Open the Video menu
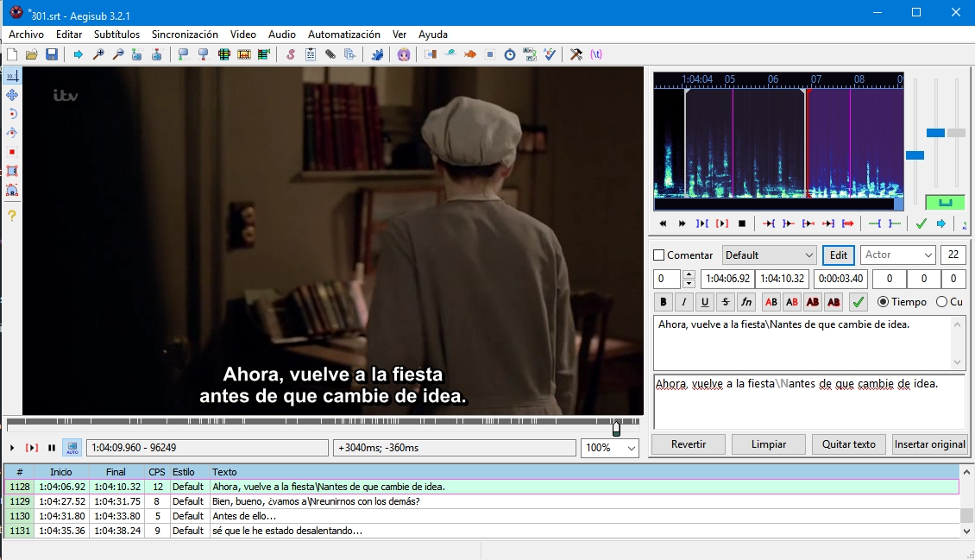 point(242,35)
